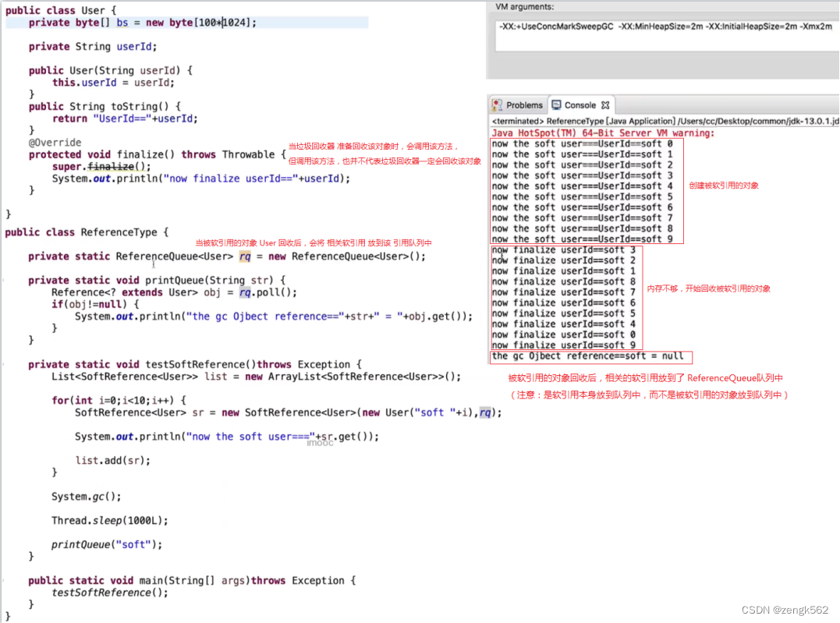
Task: Click console line 'now finalize userId==soft 8'
Action: (564, 281)
